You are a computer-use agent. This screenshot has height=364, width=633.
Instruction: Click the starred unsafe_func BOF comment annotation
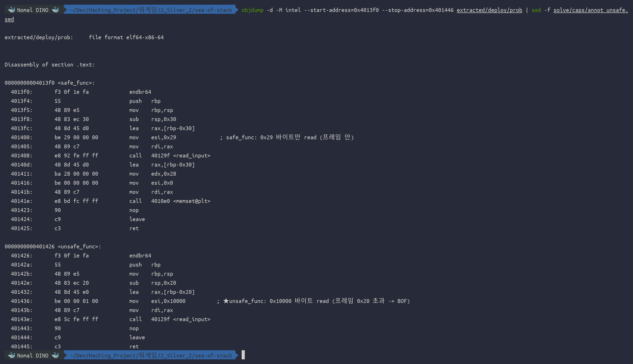point(314,301)
